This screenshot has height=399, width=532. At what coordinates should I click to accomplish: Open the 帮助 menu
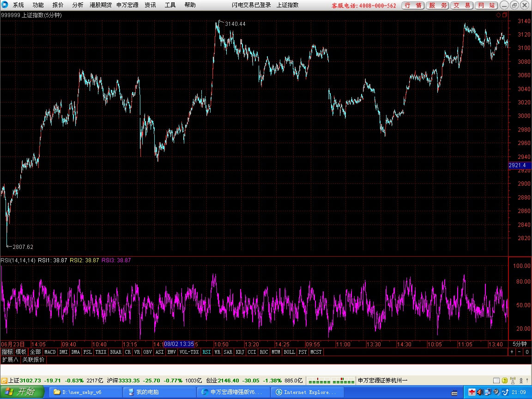click(x=190, y=5)
